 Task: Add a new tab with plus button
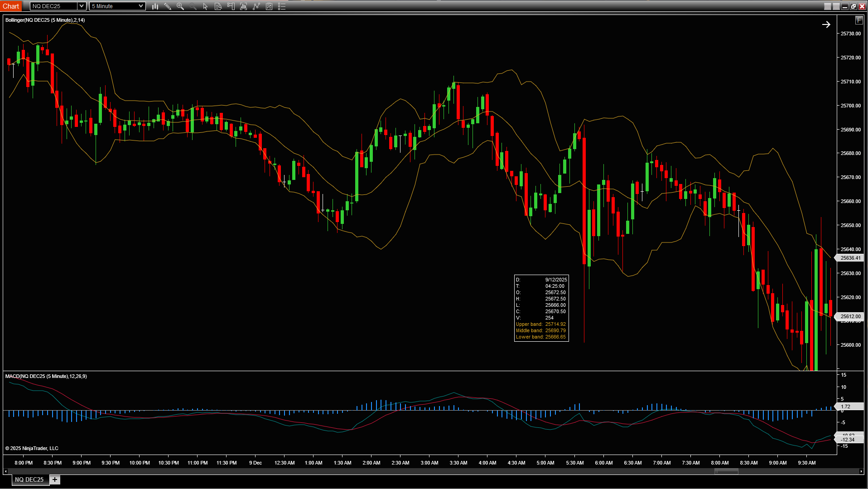click(x=55, y=479)
